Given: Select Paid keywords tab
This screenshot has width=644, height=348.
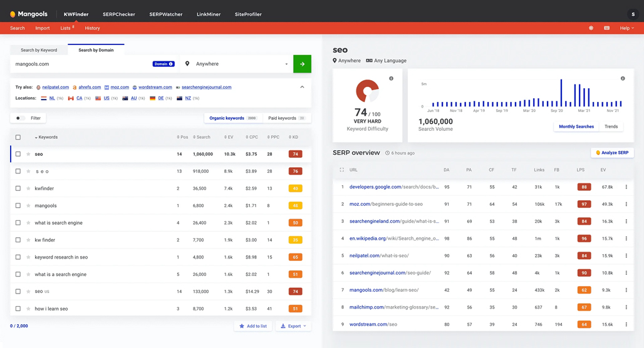Looking at the screenshot, I should click(287, 118).
